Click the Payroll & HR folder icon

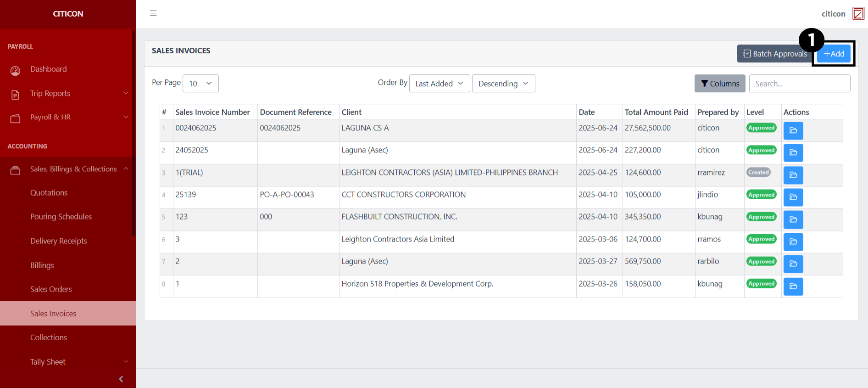click(x=16, y=118)
